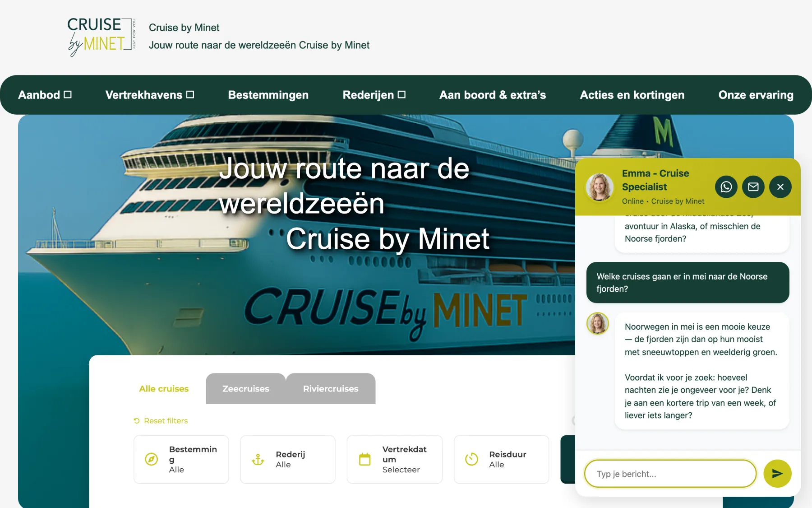The height and width of the screenshot is (508, 812).
Task: Switch to the Zeecruises tab
Action: (x=245, y=388)
